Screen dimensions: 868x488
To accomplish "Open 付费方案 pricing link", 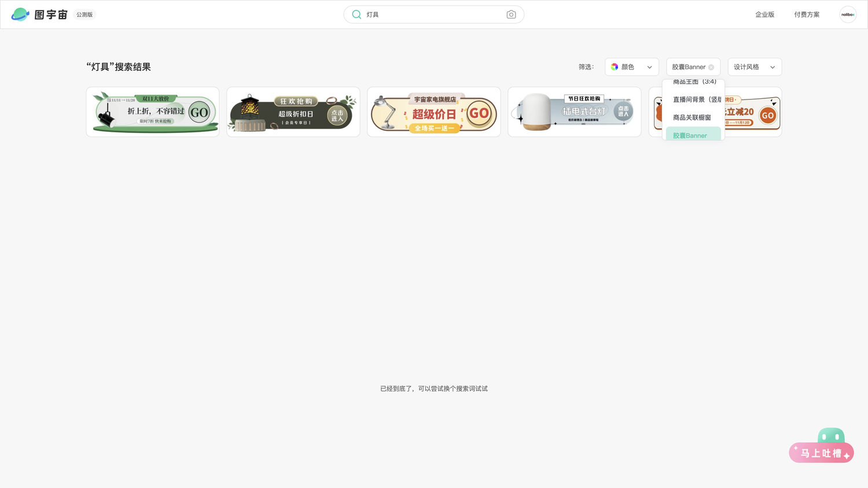I will click(x=807, y=14).
